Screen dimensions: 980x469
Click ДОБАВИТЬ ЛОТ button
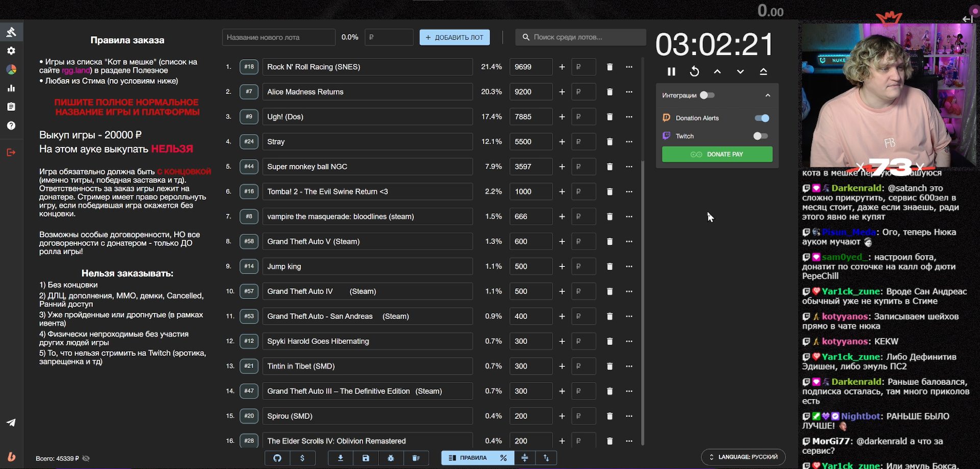tap(454, 37)
